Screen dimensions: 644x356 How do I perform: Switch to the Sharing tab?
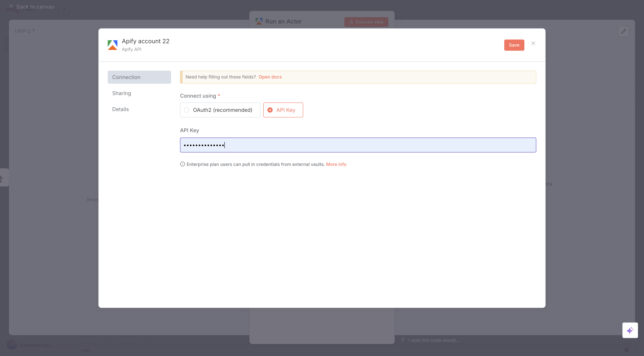121,93
